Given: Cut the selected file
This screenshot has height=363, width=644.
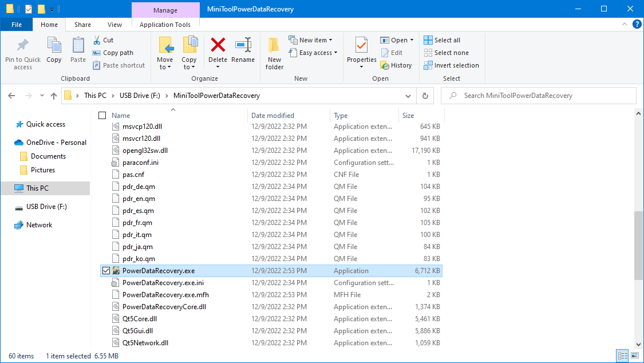Looking at the screenshot, I should click(103, 40).
